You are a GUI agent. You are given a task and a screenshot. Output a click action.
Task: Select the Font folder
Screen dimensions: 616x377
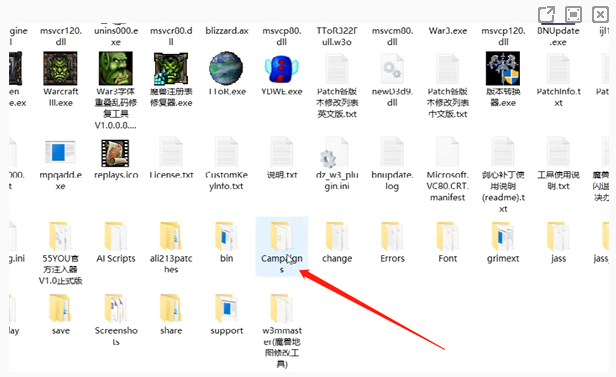(x=447, y=236)
